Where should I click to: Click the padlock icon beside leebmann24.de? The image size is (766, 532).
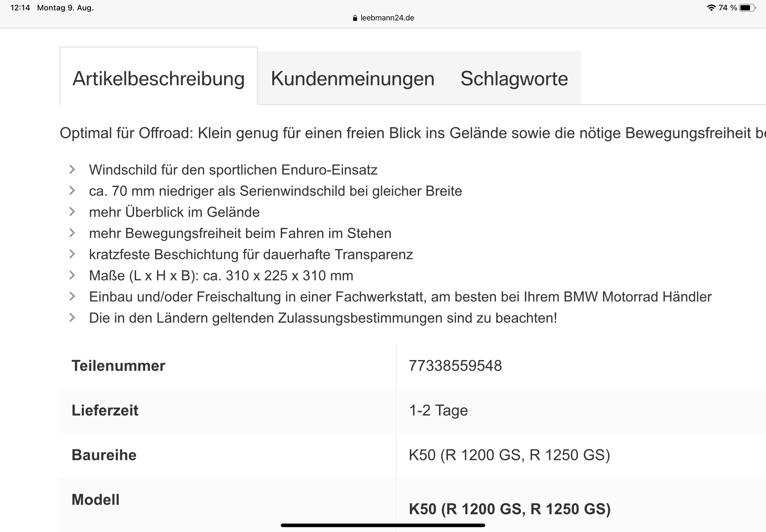click(355, 18)
